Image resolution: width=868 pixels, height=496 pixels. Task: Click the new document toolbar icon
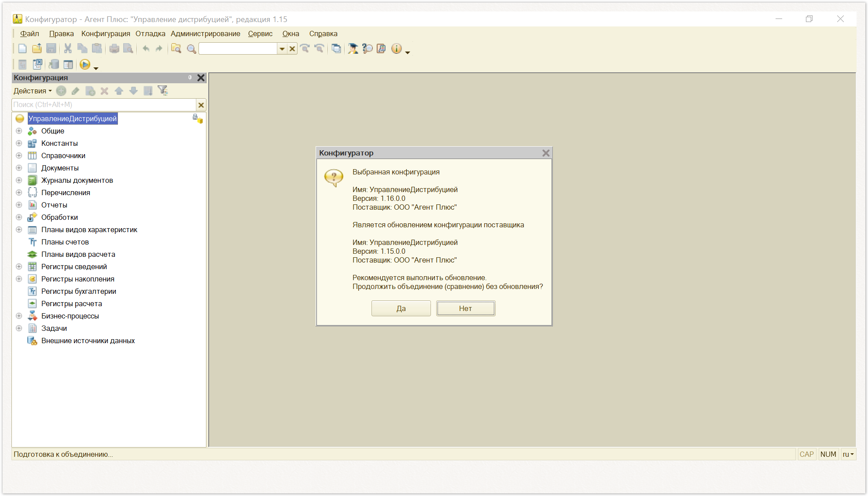22,49
